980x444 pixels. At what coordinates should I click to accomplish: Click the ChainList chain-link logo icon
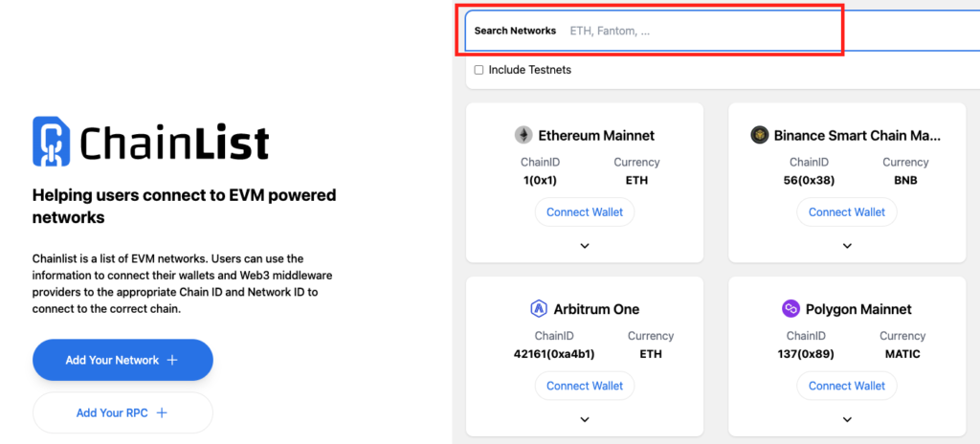pyautogui.click(x=52, y=142)
